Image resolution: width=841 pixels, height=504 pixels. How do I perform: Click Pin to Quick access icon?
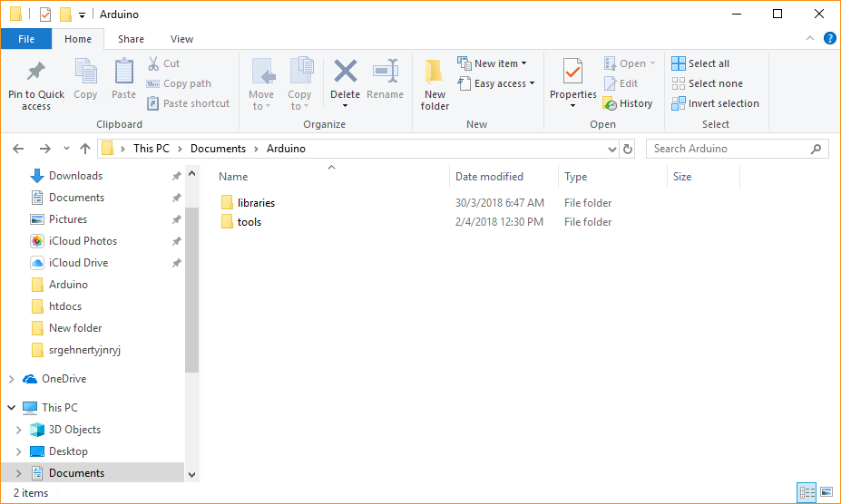[x=36, y=72]
